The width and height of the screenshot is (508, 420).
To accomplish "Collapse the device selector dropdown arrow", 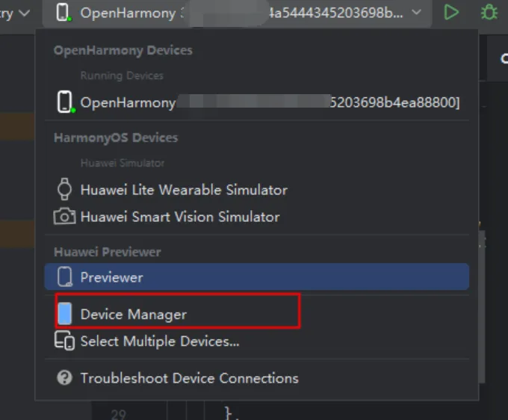I will pos(416,13).
